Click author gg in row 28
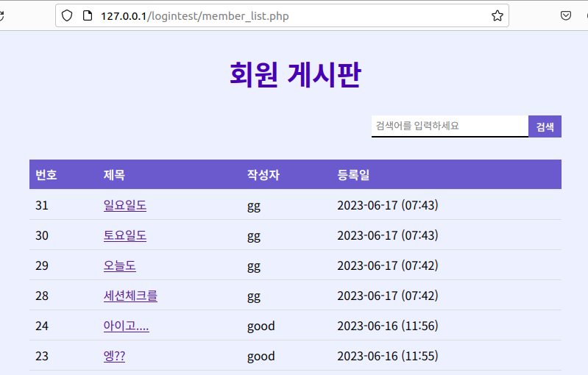Screen dimensions: 588x375 click(x=254, y=297)
